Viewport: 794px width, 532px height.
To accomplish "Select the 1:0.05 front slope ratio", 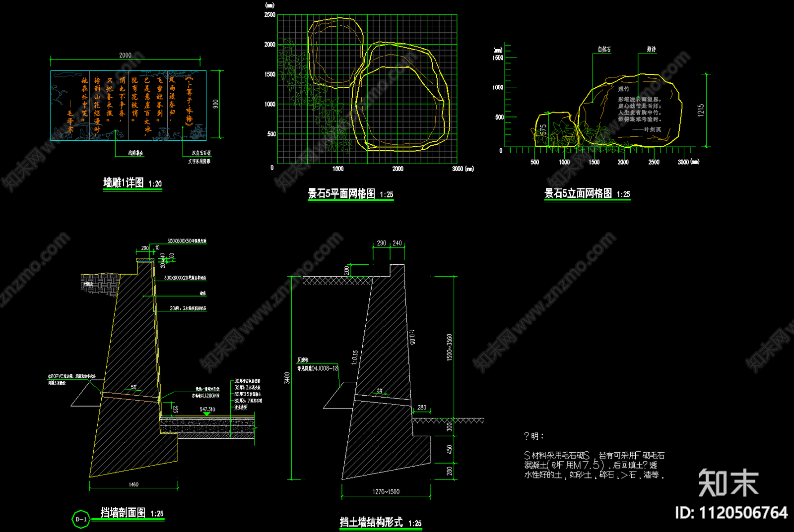I will (411, 337).
